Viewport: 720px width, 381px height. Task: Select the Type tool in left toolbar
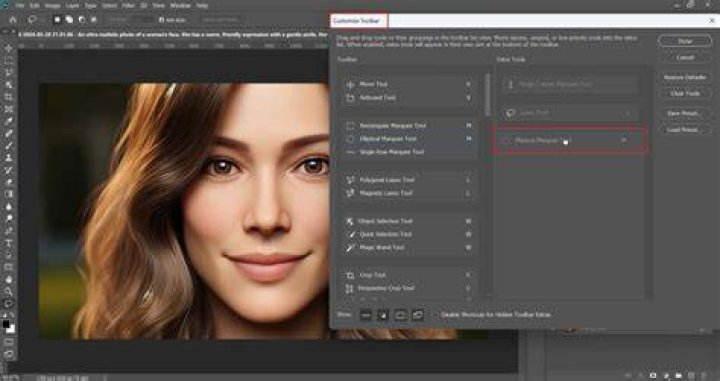pyautogui.click(x=8, y=242)
